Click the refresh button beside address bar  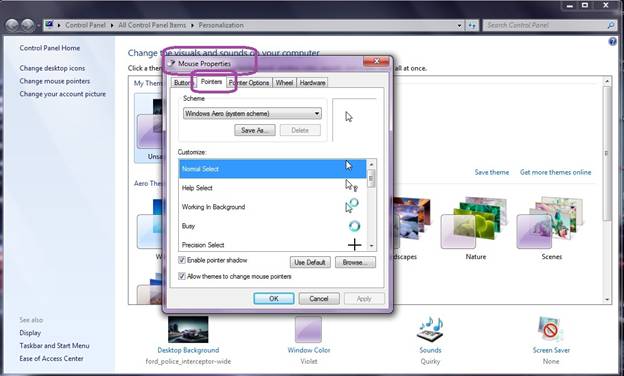[x=472, y=25]
